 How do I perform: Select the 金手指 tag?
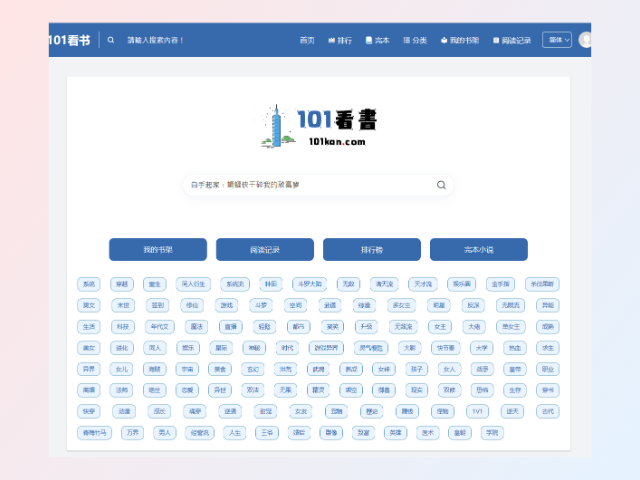500,284
